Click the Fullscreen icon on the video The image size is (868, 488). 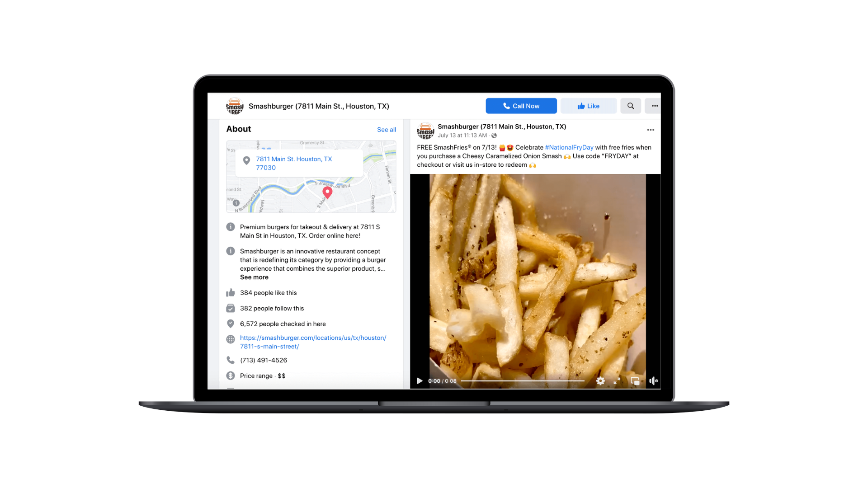pos(617,380)
